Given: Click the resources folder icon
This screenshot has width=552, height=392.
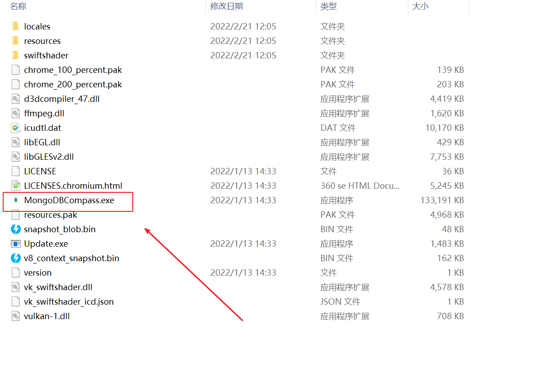Looking at the screenshot, I should (x=16, y=41).
